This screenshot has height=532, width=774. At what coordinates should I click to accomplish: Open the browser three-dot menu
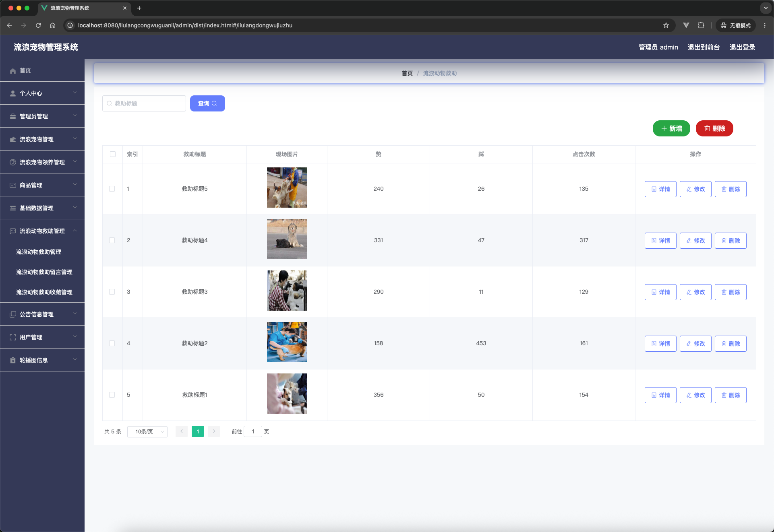pyautogui.click(x=765, y=25)
